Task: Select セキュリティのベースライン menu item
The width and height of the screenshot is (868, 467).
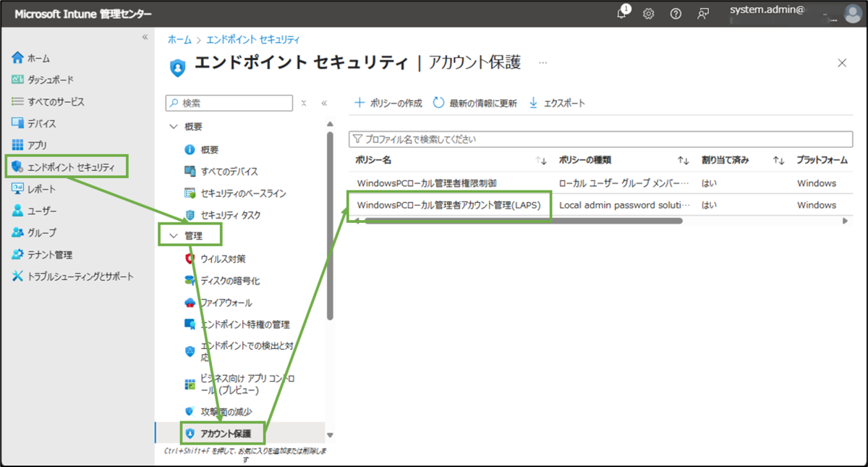Action: click(x=244, y=193)
